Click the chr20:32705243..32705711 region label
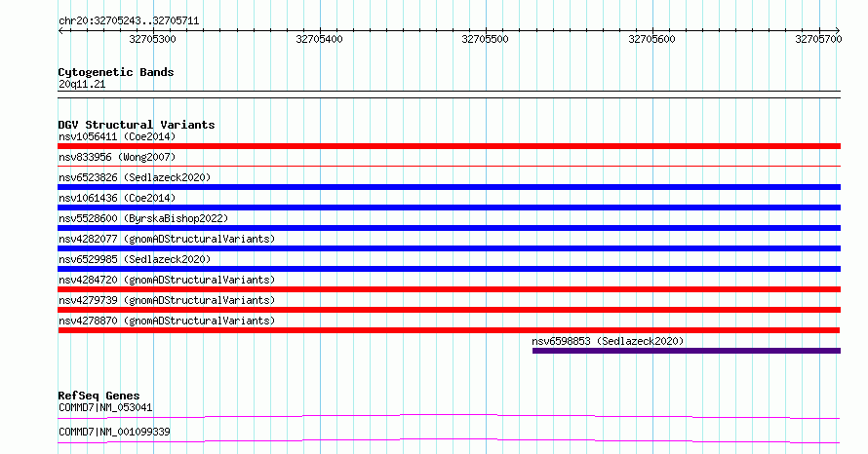 click(x=129, y=21)
